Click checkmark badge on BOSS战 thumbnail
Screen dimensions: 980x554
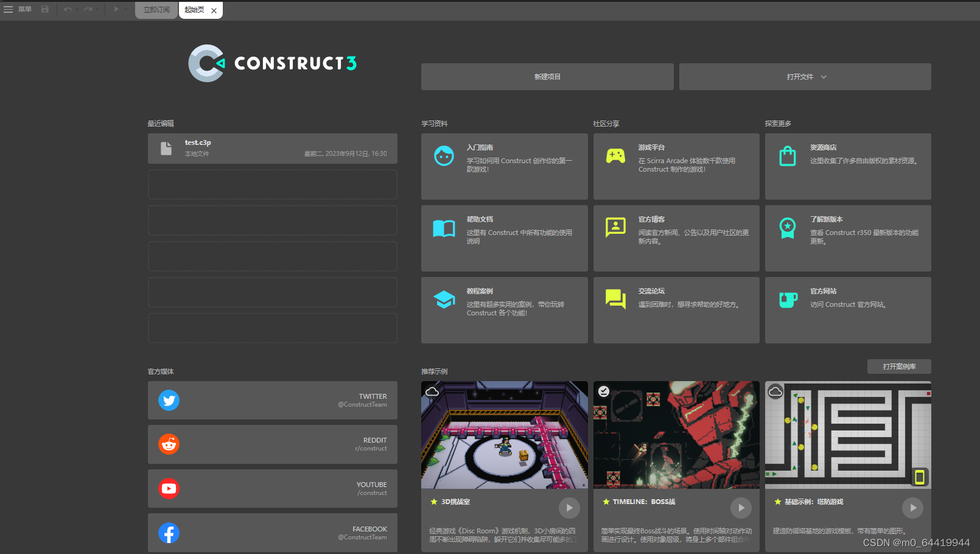tap(604, 391)
